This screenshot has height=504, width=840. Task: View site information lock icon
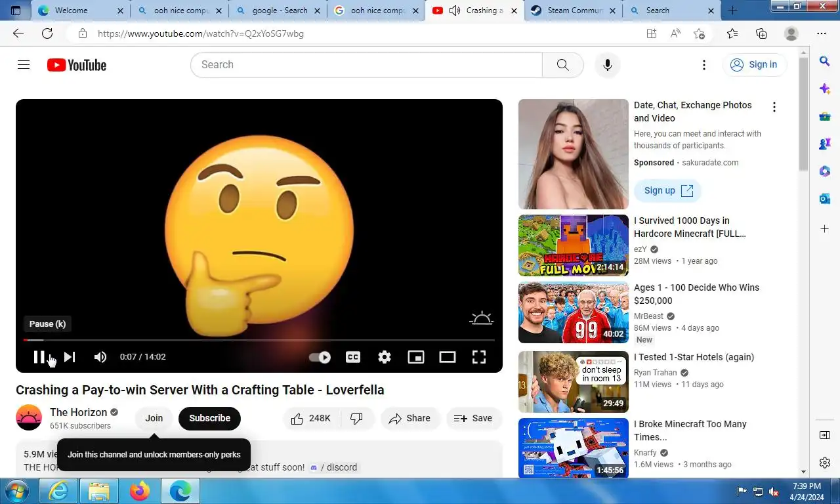(x=82, y=33)
